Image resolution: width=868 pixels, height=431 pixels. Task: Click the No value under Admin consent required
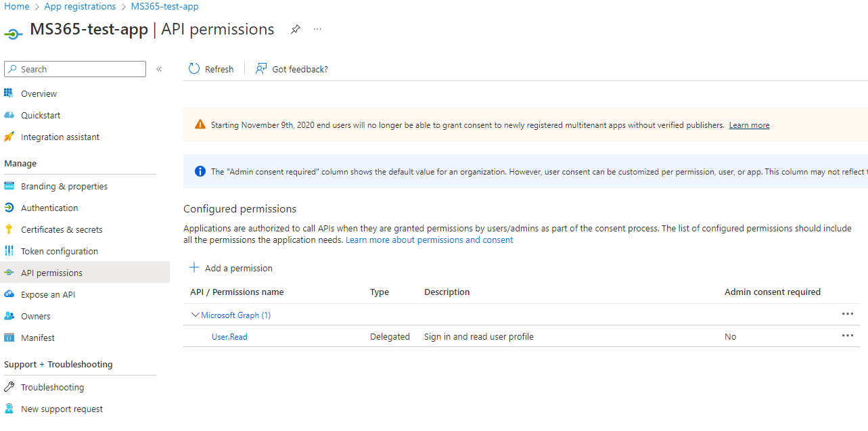[x=730, y=336]
